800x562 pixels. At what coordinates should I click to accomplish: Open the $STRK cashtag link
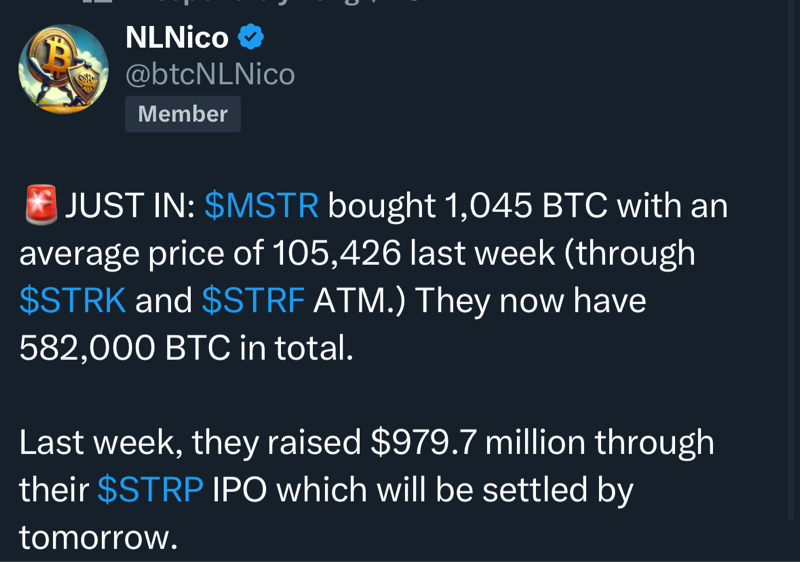(72, 300)
